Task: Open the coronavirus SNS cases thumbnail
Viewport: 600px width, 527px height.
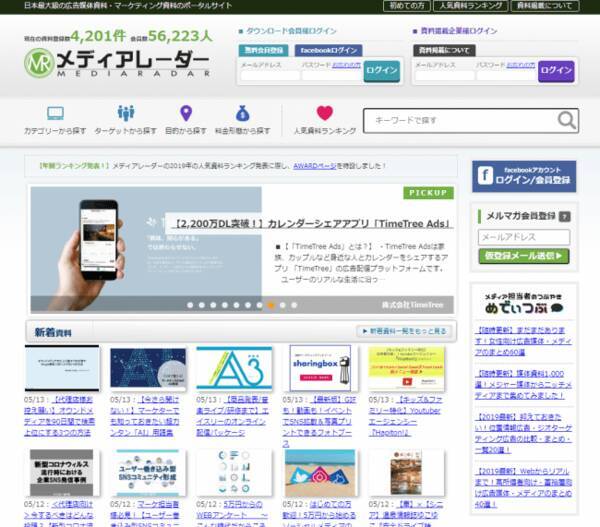Action: [62, 473]
